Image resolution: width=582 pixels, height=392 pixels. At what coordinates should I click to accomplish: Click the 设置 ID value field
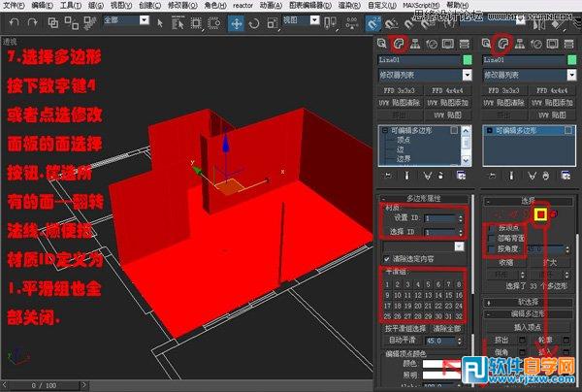point(440,218)
